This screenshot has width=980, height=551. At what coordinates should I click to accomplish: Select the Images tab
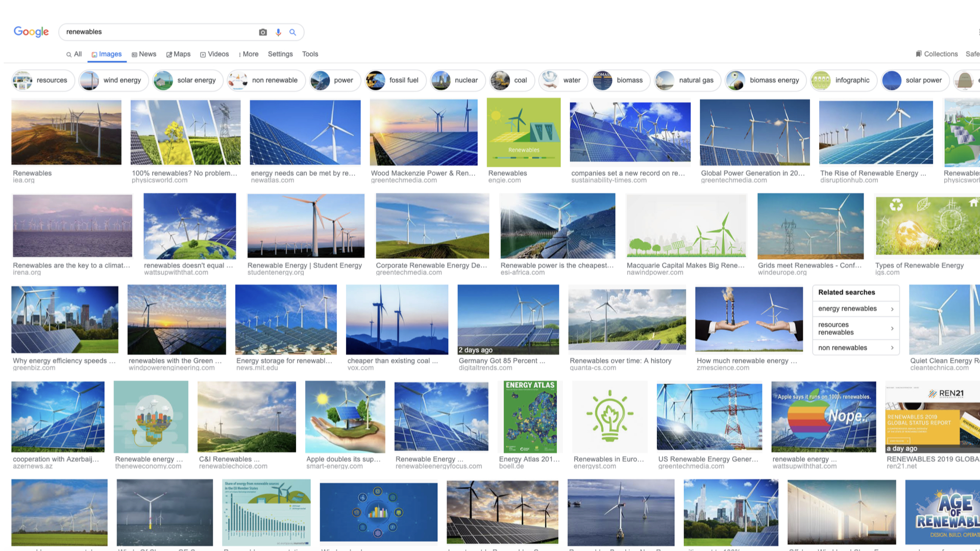coord(107,54)
